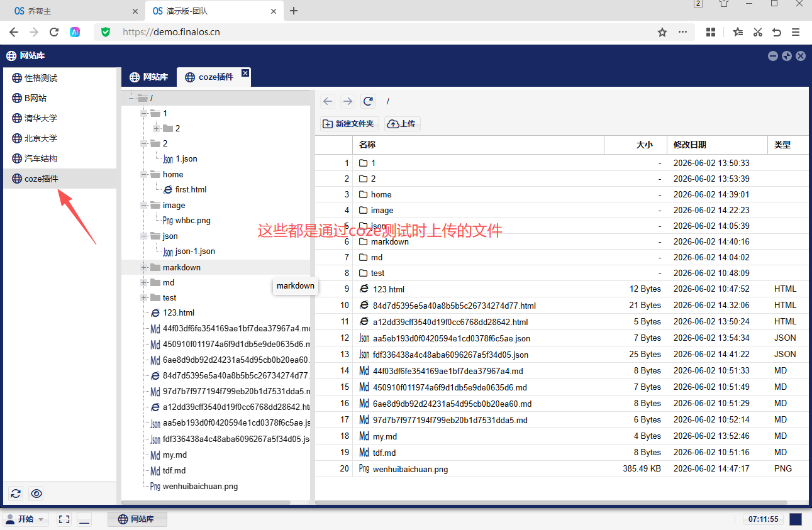The width and height of the screenshot is (812, 530).
Task: Go back with the file browser left arrow
Action: click(328, 101)
